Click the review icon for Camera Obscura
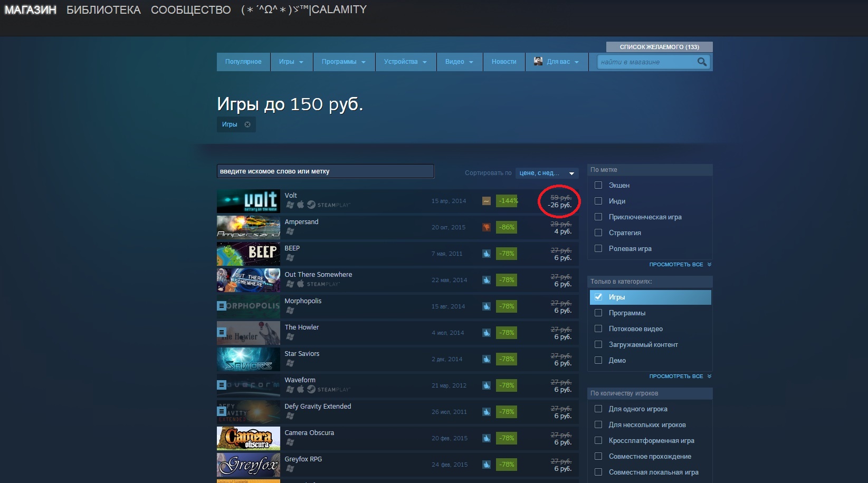This screenshot has height=483, width=868. click(x=487, y=438)
